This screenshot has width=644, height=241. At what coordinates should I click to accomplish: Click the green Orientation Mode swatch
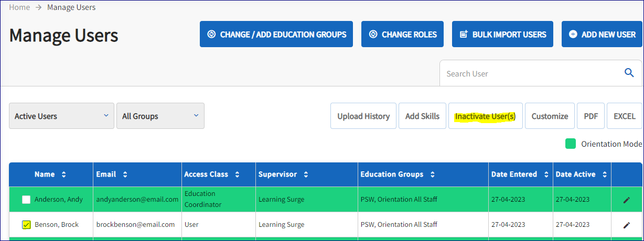click(571, 144)
